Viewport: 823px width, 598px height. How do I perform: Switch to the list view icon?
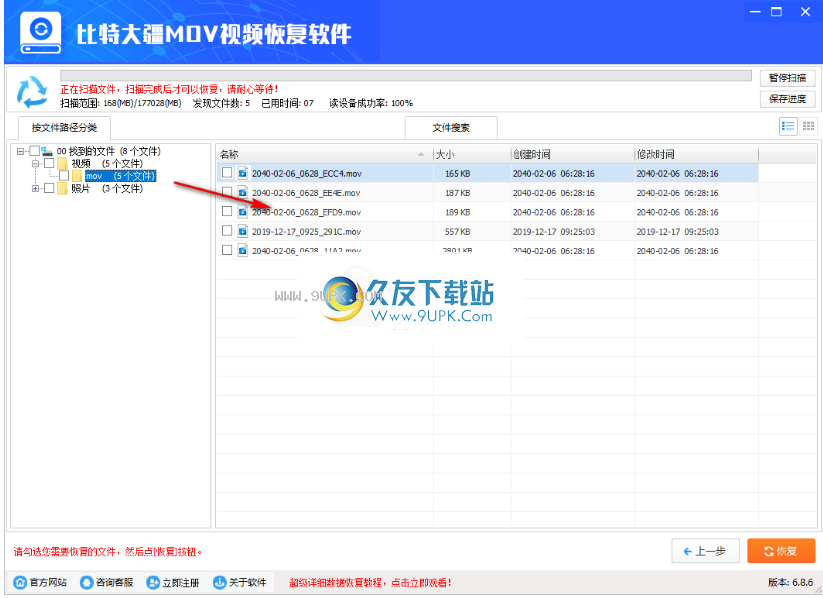tap(788, 127)
